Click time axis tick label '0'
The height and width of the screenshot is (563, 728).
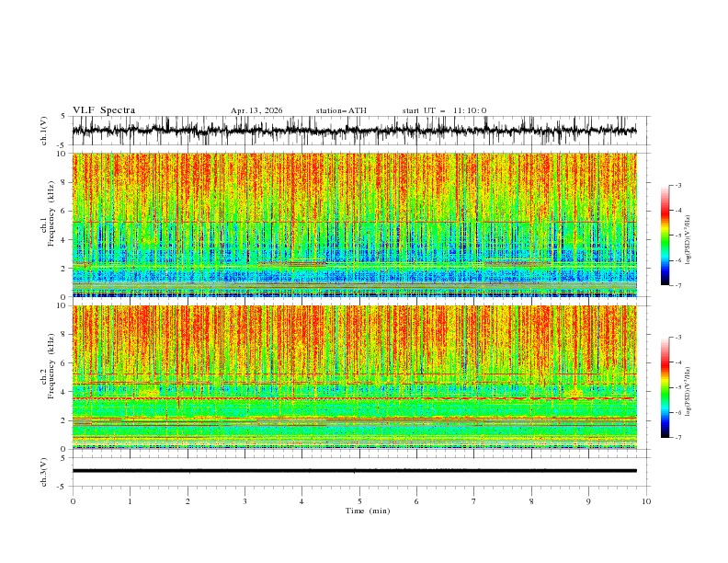(x=73, y=501)
